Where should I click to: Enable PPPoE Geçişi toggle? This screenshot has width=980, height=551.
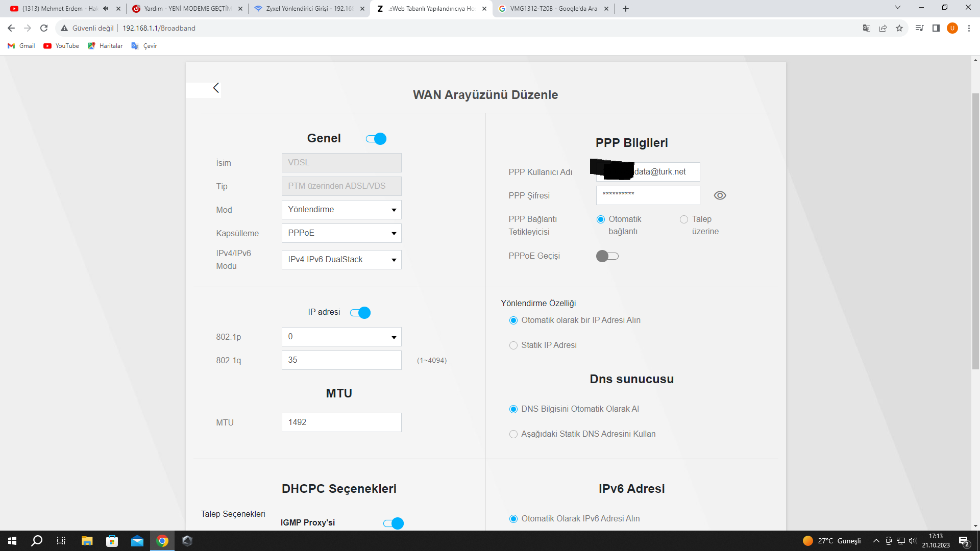click(607, 256)
